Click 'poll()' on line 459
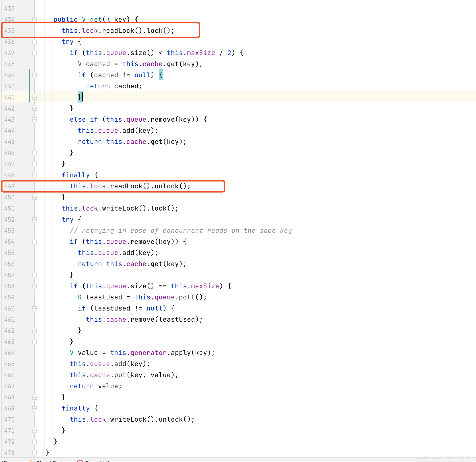The height and width of the screenshot is (462, 476). click(x=191, y=297)
